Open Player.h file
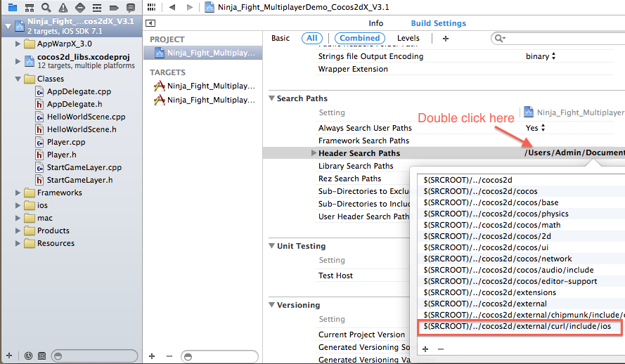Viewport: 625px width, 364px height. click(56, 155)
